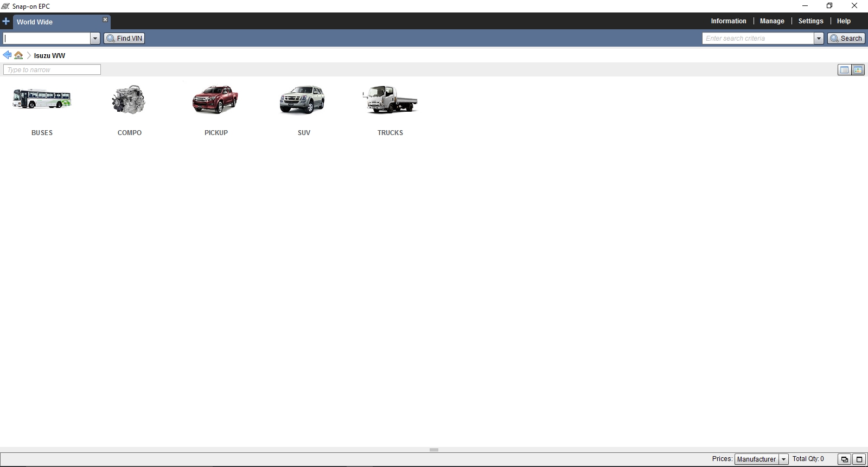Focus the Enter search criteria field
The height and width of the screenshot is (467, 868).
[x=758, y=39]
